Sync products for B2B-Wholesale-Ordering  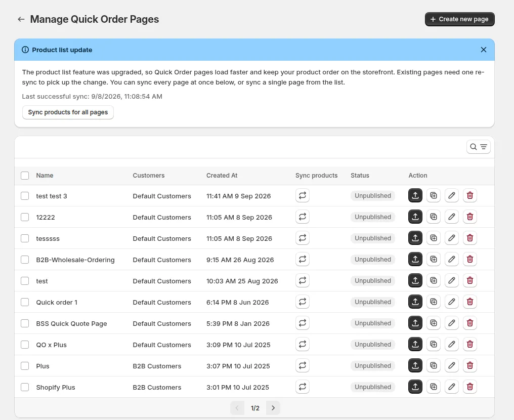pyautogui.click(x=302, y=260)
